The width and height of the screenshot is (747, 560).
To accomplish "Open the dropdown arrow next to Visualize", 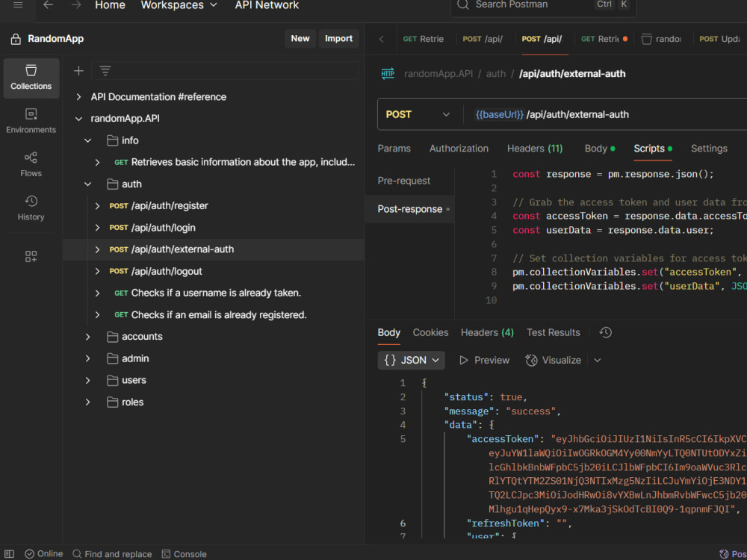I will click(x=598, y=361).
